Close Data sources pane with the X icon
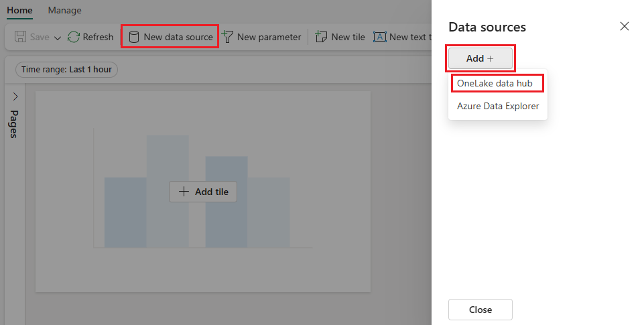Image resolution: width=644 pixels, height=325 pixels. coord(625,26)
